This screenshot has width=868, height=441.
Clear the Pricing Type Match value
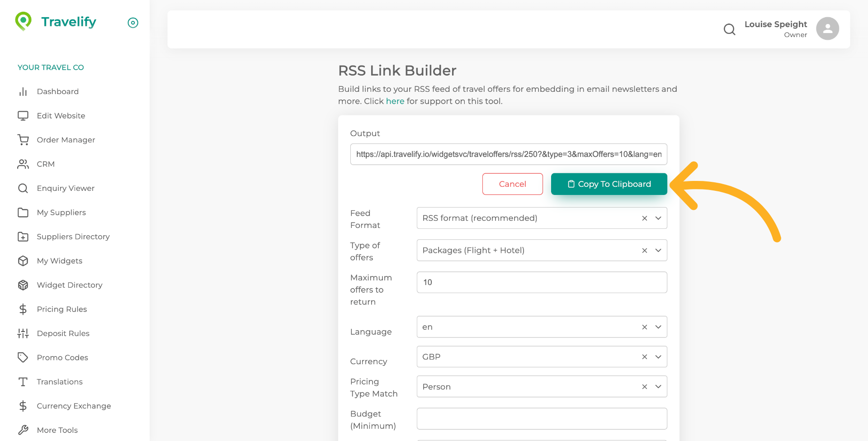point(645,387)
